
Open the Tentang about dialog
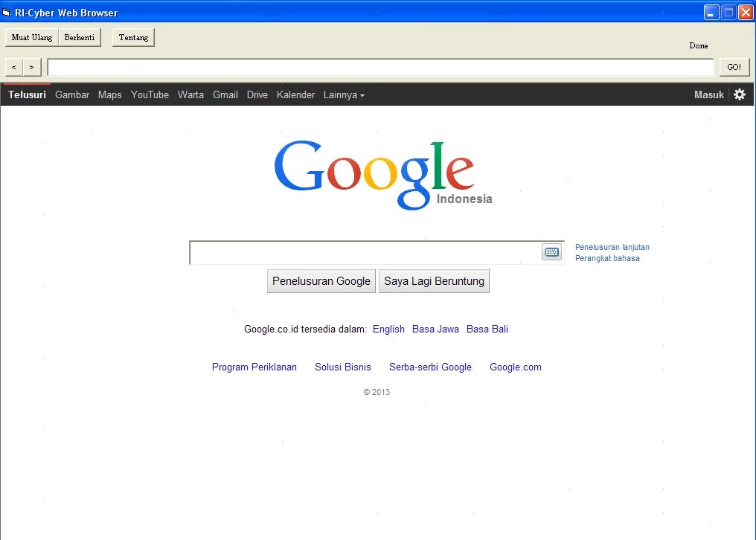pos(133,38)
